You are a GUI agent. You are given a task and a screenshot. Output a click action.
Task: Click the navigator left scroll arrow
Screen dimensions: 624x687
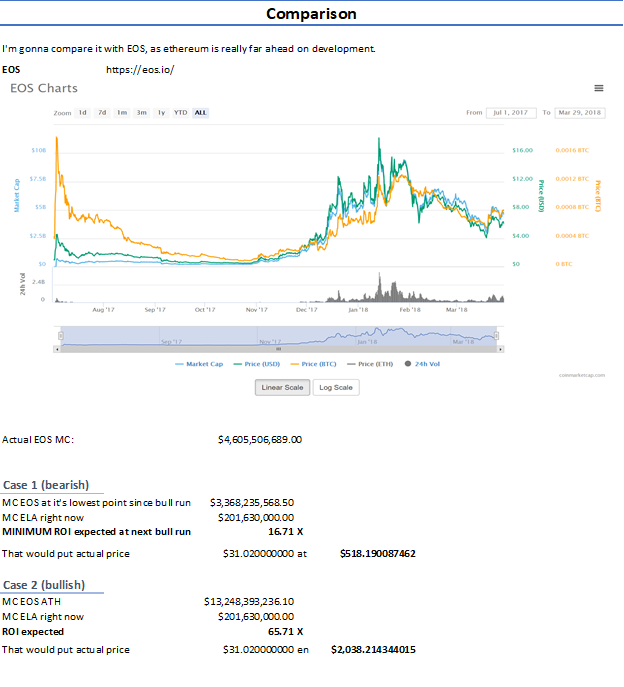[x=57, y=349]
